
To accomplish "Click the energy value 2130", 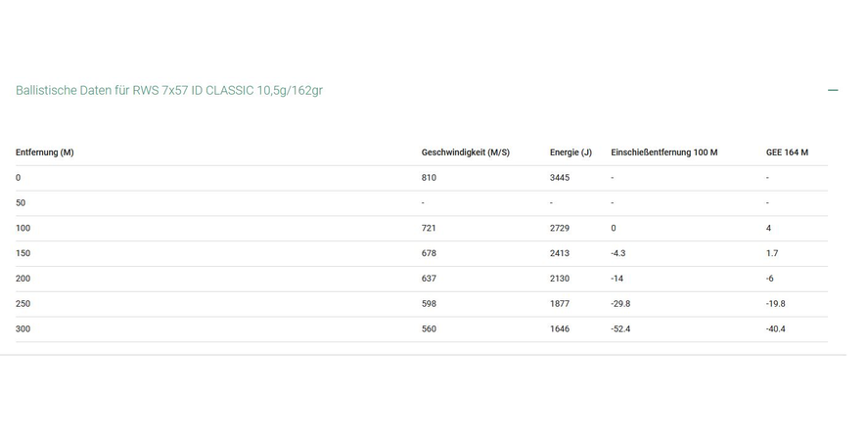I will point(560,279).
